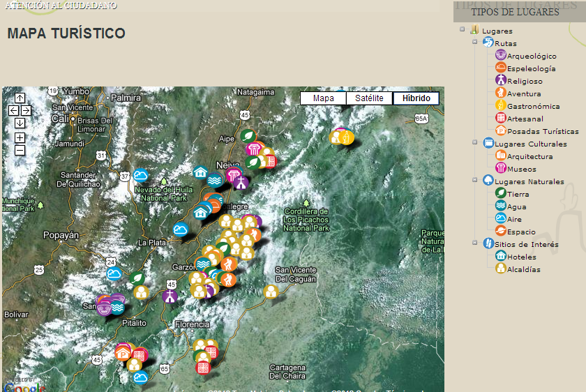Select Gastronómica in the routes list
The image size is (586, 392).
point(533,106)
